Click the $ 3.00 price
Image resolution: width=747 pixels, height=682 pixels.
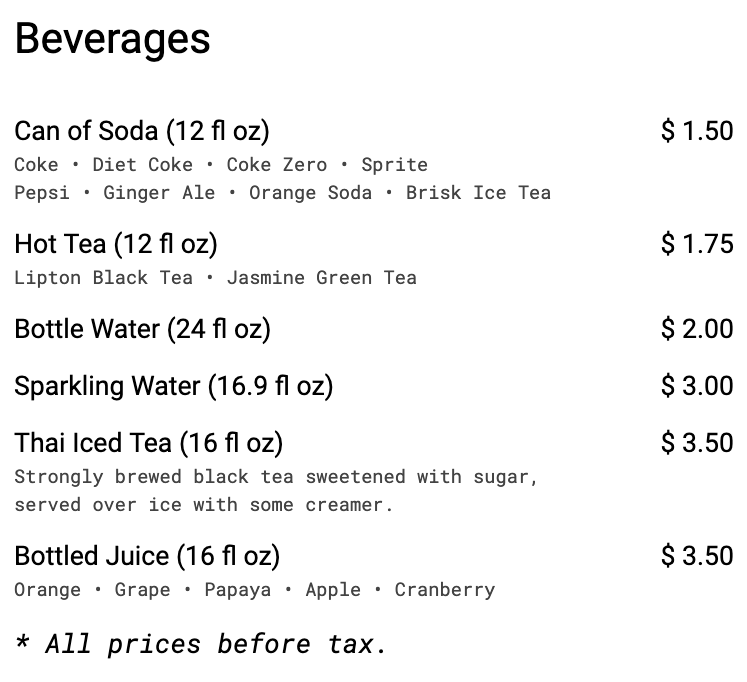coord(697,385)
